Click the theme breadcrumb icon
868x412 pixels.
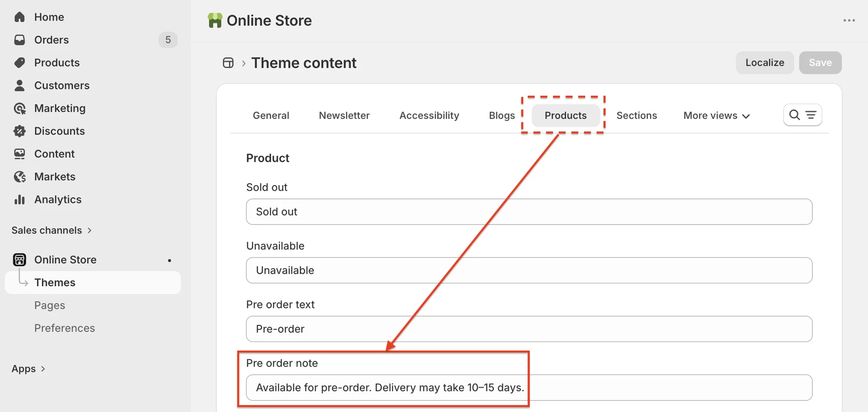click(x=228, y=63)
